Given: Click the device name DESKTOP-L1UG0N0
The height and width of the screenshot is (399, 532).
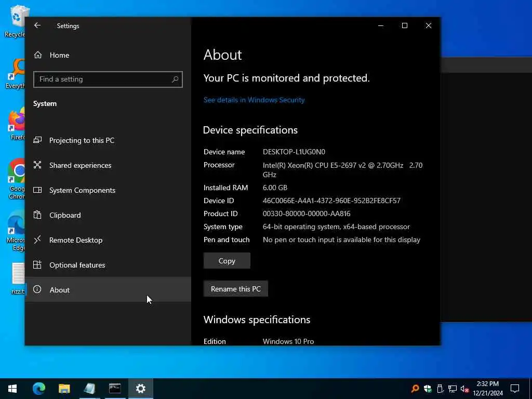Looking at the screenshot, I should coord(294,152).
